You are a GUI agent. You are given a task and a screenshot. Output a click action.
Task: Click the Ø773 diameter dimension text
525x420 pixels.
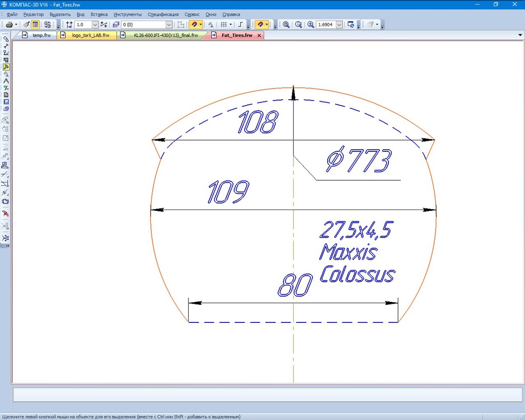pyautogui.click(x=358, y=160)
